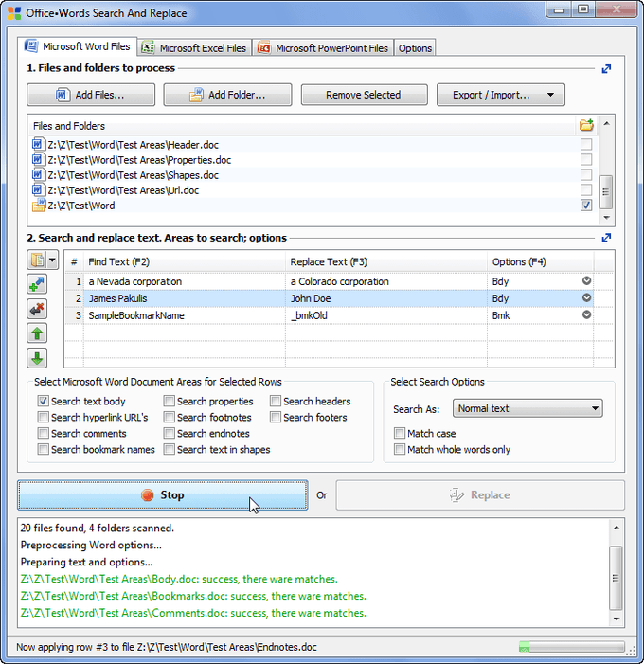Open options dropdown for row 1
The image size is (644, 664).
586,280
